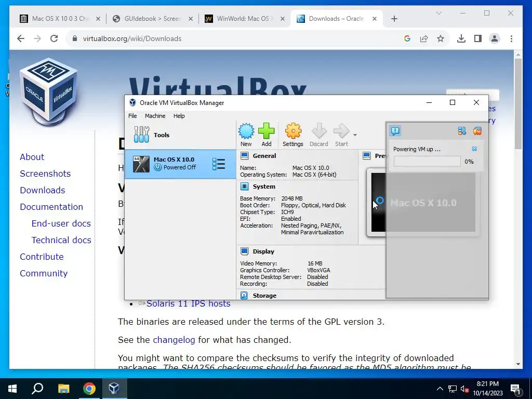Open the Chrome profile avatar
The image size is (532, 399).
pyautogui.click(x=495, y=38)
